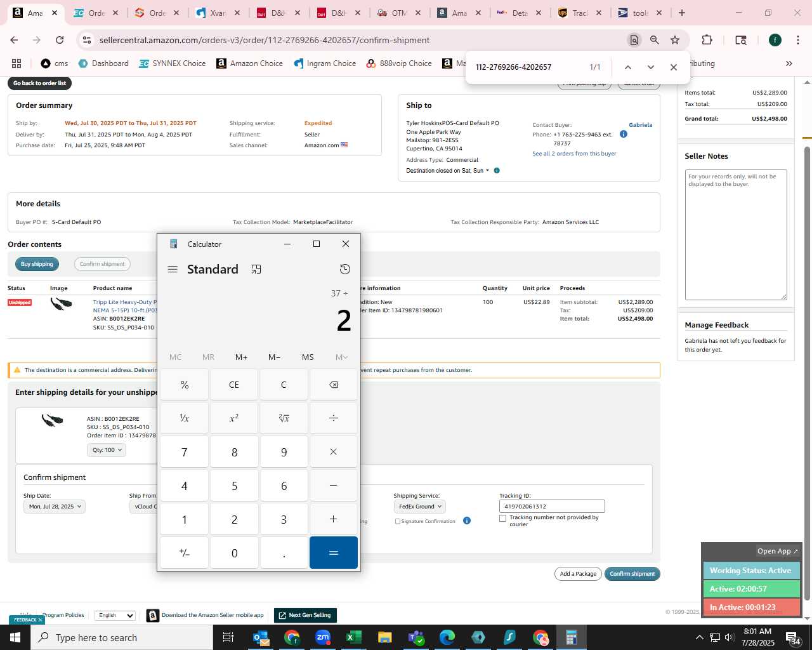The image size is (812, 650).
Task: Open Calculator navigation hamburger menu
Action: click(173, 269)
